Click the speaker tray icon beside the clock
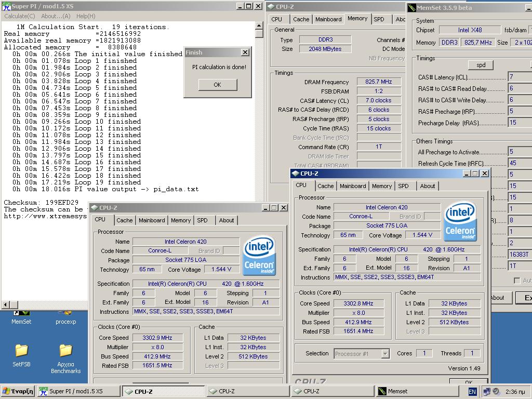 tap(496, 392)
